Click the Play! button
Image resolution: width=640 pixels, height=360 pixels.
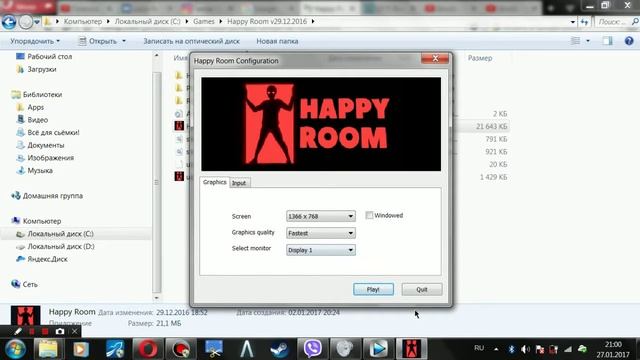[x=373, y=289]
